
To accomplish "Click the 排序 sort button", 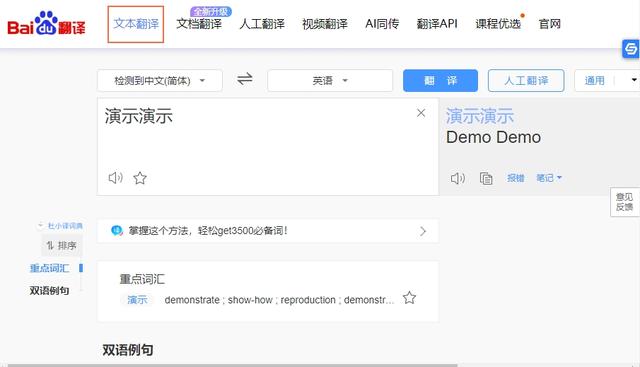I will pyautogui.click(x=62, y=245).
